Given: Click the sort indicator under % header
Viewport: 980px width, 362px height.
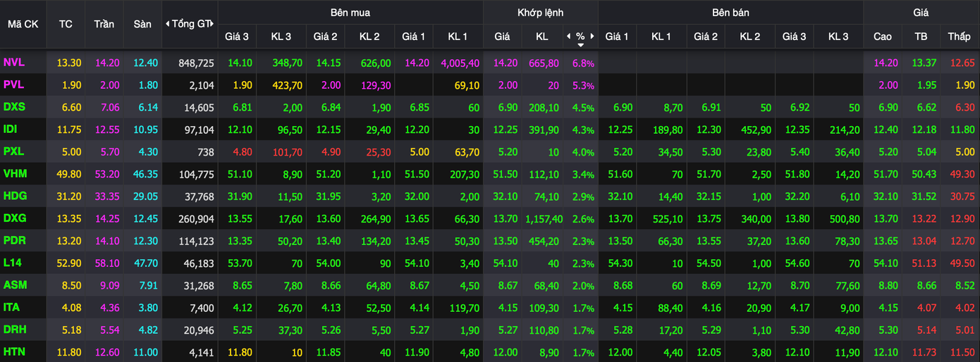Looking at the screenshot, I should [x=580, y=45].
